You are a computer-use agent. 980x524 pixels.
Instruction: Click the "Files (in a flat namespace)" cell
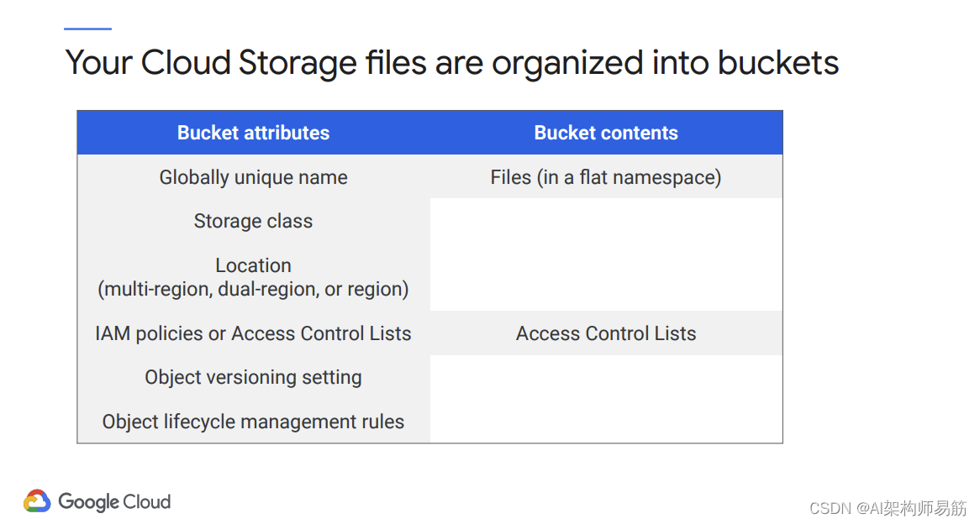pos(606,177)
